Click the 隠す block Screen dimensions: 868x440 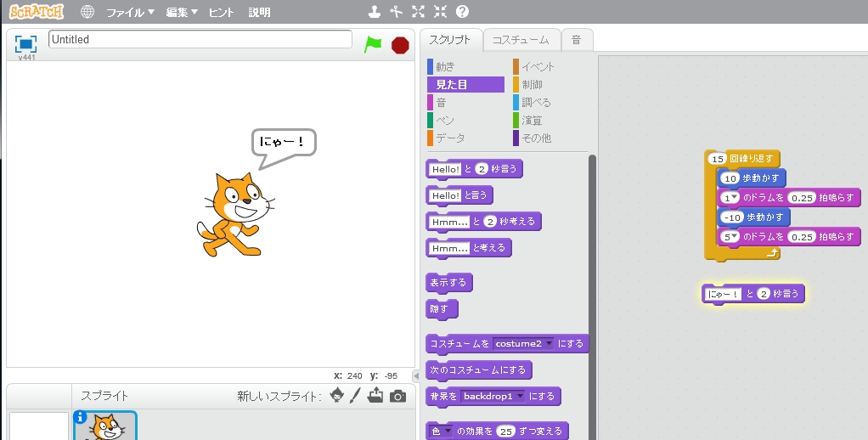pos(442,309)
